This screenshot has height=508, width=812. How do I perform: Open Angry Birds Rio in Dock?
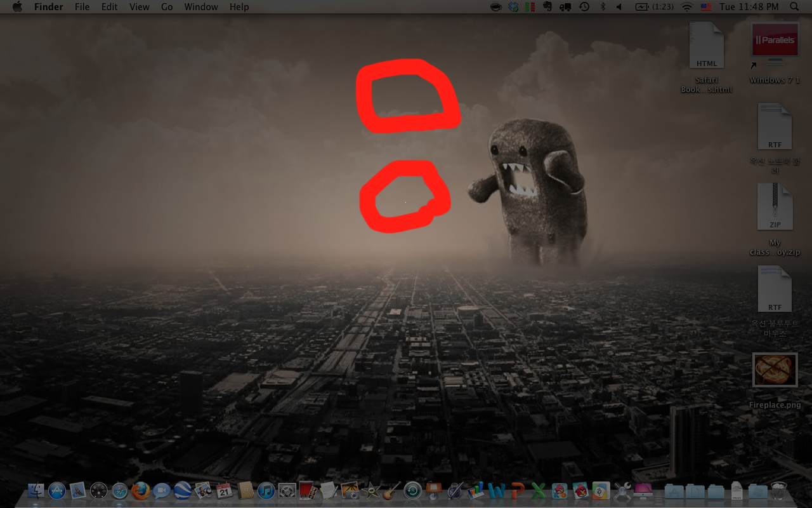point(560,491)
